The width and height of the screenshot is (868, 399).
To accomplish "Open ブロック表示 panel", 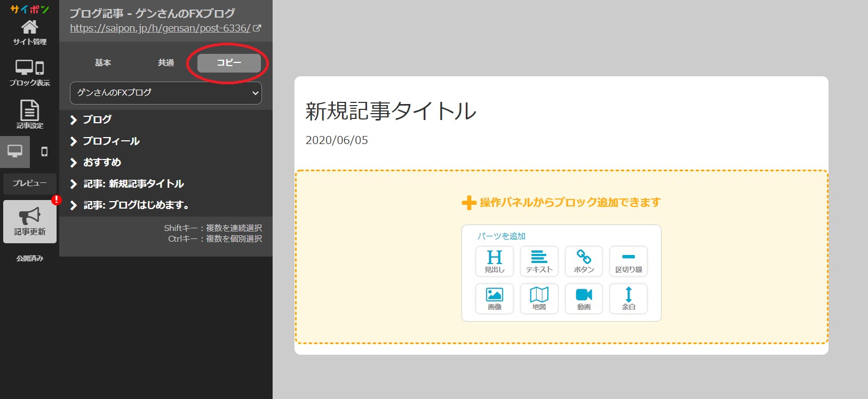I will (29, 73).
